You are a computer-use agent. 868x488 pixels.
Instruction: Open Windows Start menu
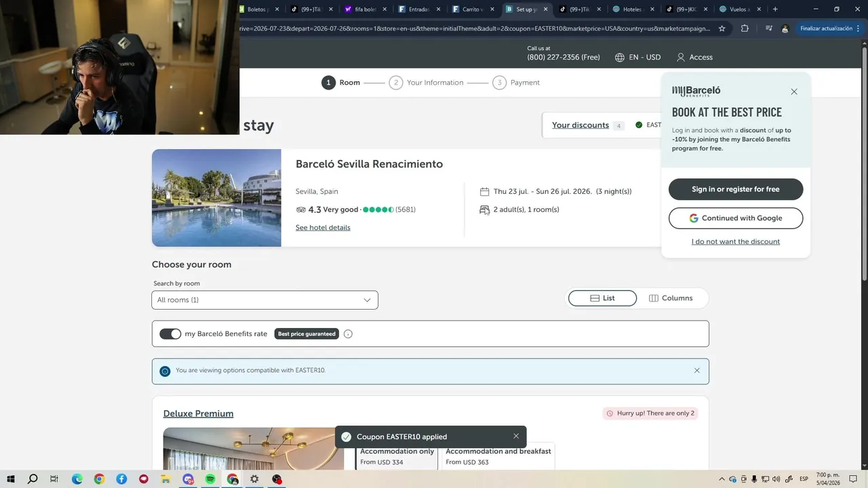(11, 479)
